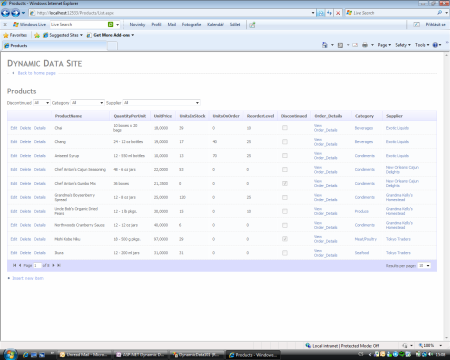Click the page number input field
The image size is (450, 360).
(37, 265)
